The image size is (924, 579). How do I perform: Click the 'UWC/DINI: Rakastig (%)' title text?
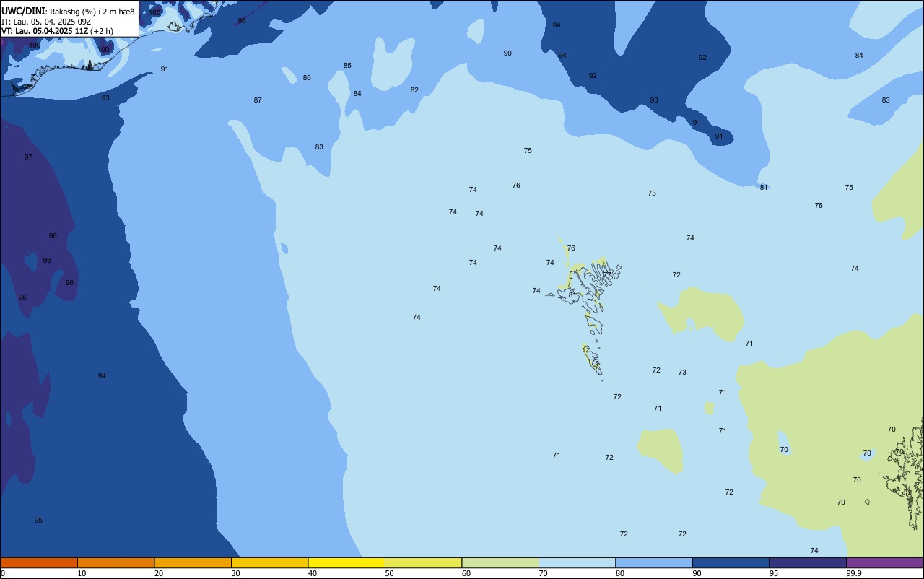point(68,12)
